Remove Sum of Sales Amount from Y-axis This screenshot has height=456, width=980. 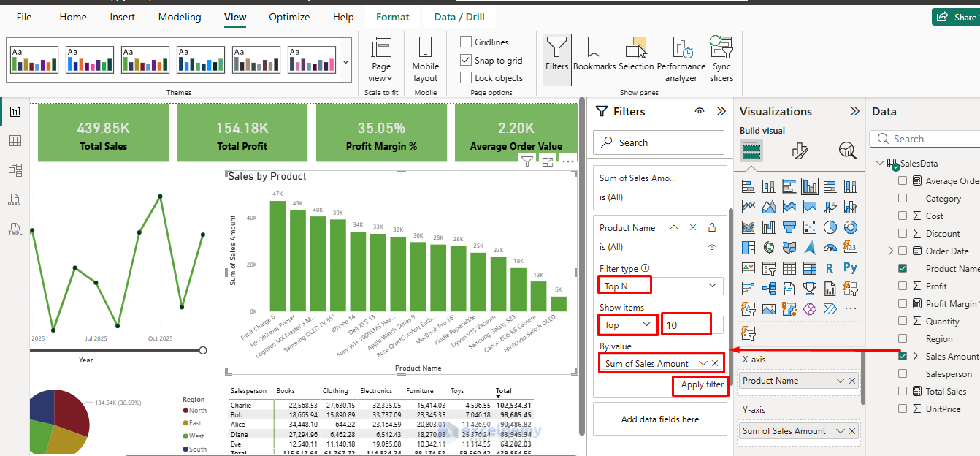(852, 431)
